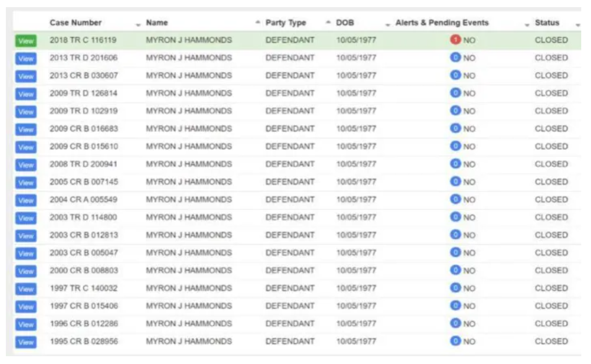
Task: Click blue alert badge for case 2009 CR B 015610
Action: (455, 146)
